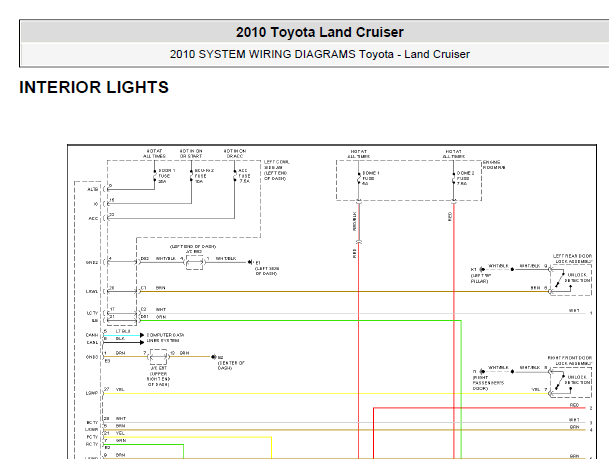The image size is (609, 459).
Task: Click the vertical RED wire label below DOME 2
Action: 450,217
